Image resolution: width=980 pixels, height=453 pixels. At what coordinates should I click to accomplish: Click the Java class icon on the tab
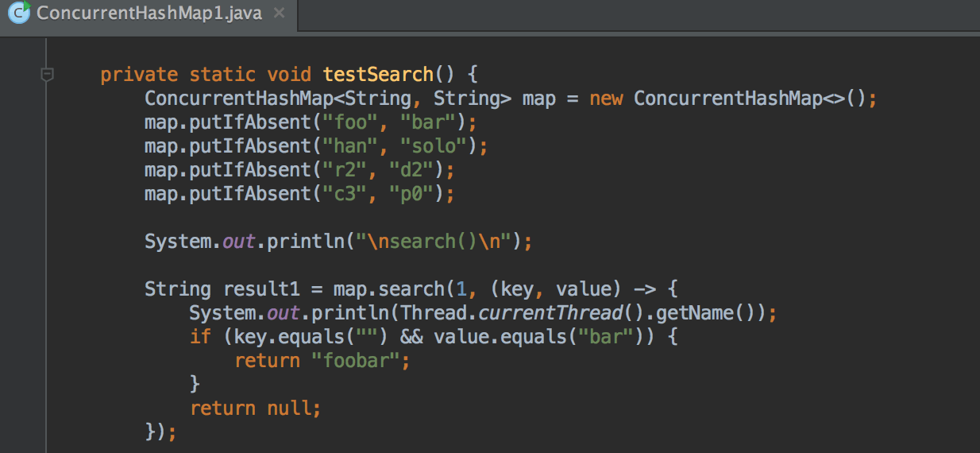[x=19, y=13]
